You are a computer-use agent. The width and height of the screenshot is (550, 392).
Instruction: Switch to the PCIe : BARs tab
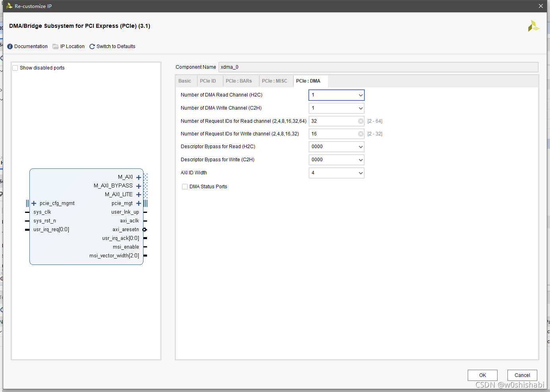pyautogui.click(x=239, y=81)
